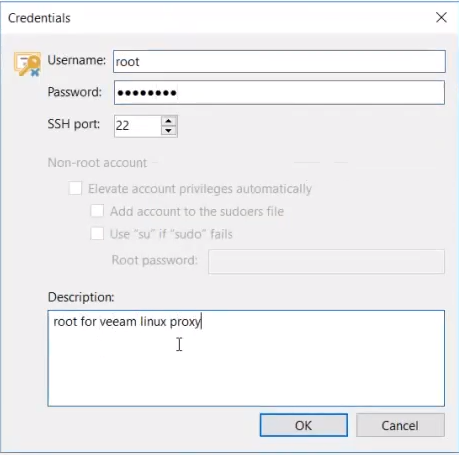Decrease SSH port with down arrow

pyautogui.click(x=169, y=130)
